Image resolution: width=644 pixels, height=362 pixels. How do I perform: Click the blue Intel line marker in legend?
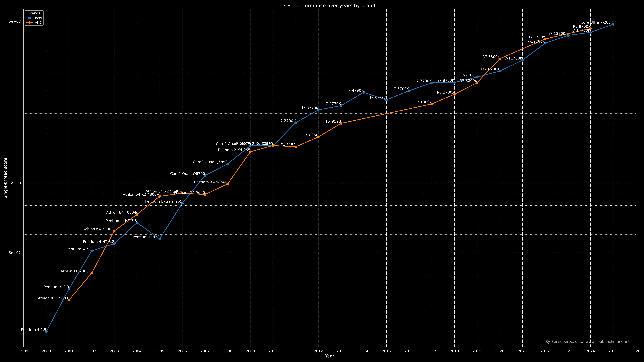coord(30,18)
